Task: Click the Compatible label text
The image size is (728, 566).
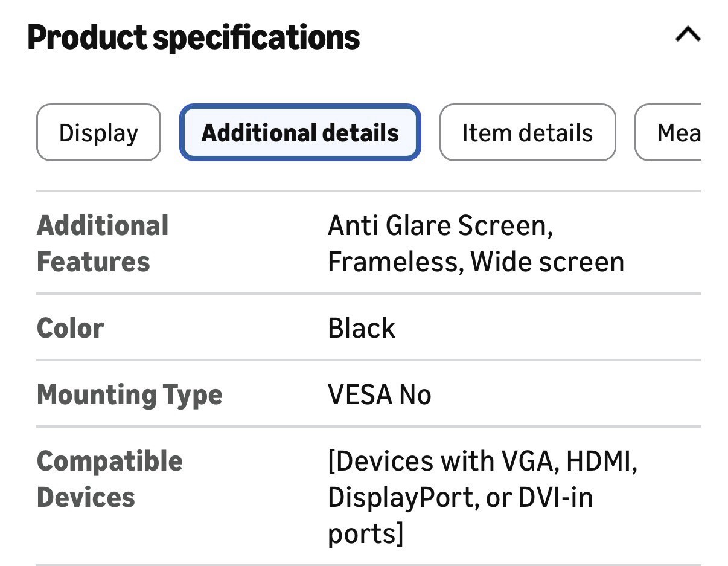Action: (110, 461)
